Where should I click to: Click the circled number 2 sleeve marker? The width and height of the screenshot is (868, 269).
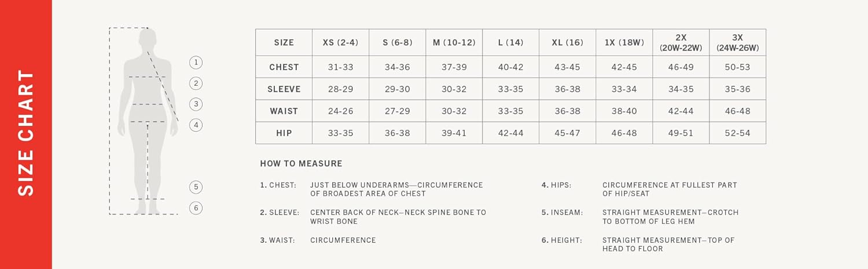tap(196, 83)
